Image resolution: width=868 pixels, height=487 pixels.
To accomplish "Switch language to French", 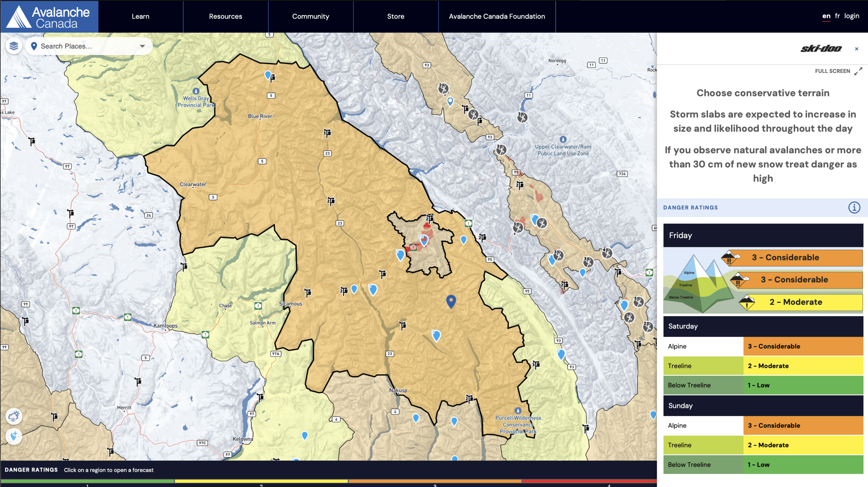I will click(x=837, y=16).
